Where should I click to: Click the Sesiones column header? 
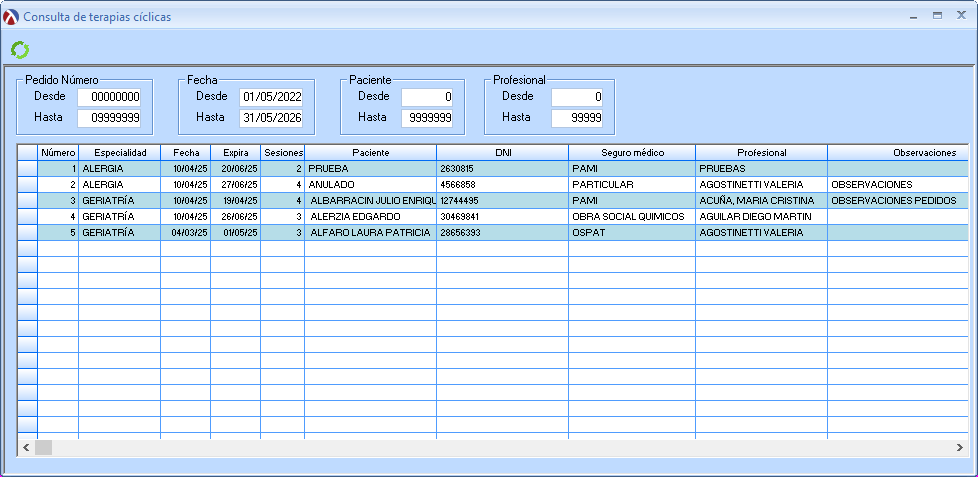pos(283,153)
